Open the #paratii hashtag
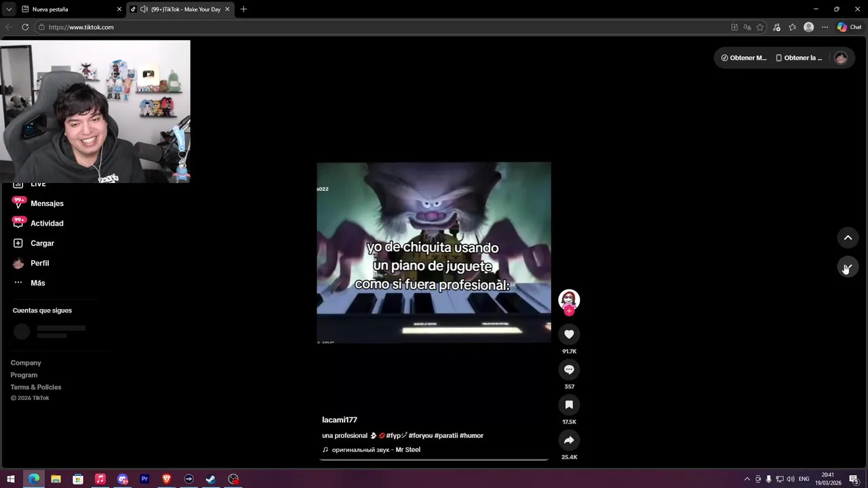Screen dimensions: 868x488 pyautogui.click(x=446, y=436)
